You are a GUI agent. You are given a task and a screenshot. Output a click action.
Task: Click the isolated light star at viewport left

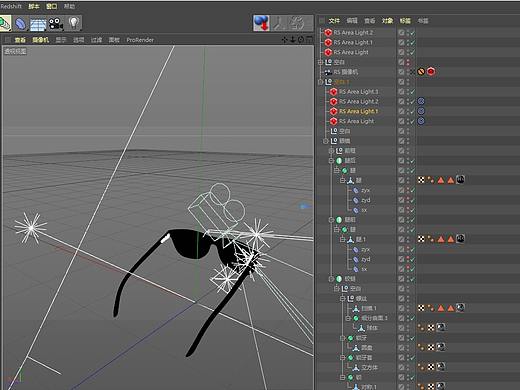tap(31, 228)
